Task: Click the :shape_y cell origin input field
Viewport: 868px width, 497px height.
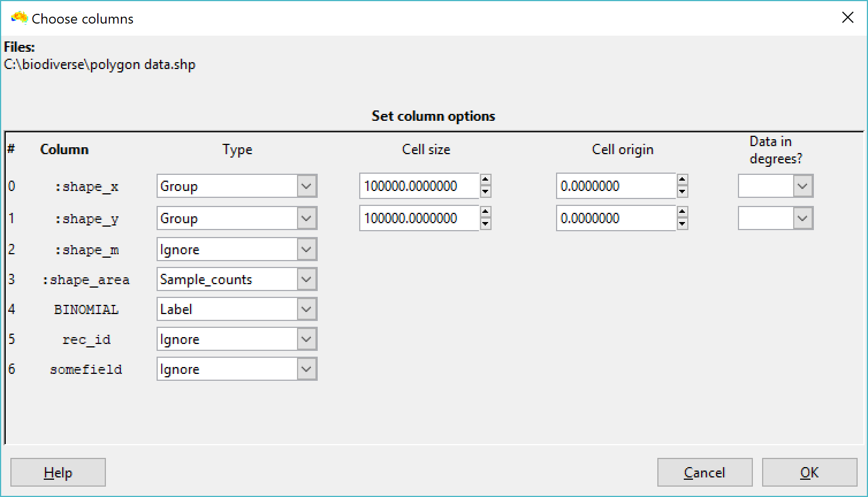Action: click(x=615, y=219)
